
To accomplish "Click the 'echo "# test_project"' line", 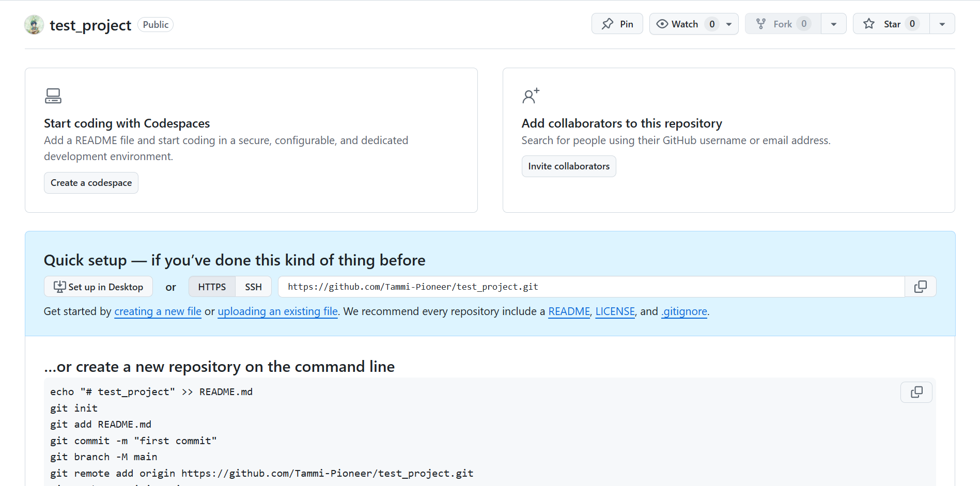I will [151, 392].
